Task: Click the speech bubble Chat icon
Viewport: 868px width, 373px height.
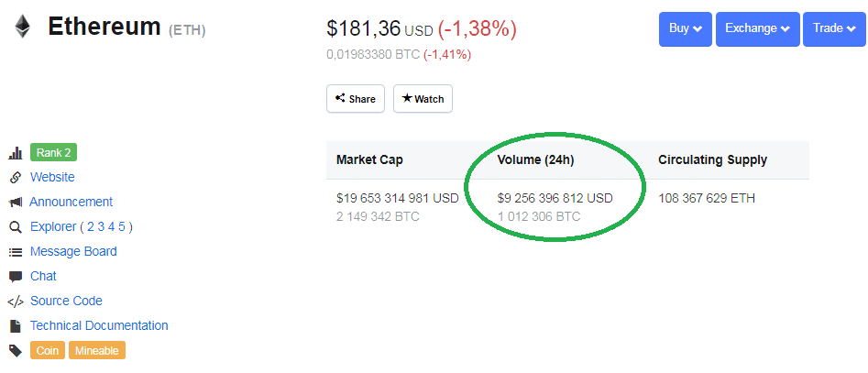Action: click(x=16, y=277)
